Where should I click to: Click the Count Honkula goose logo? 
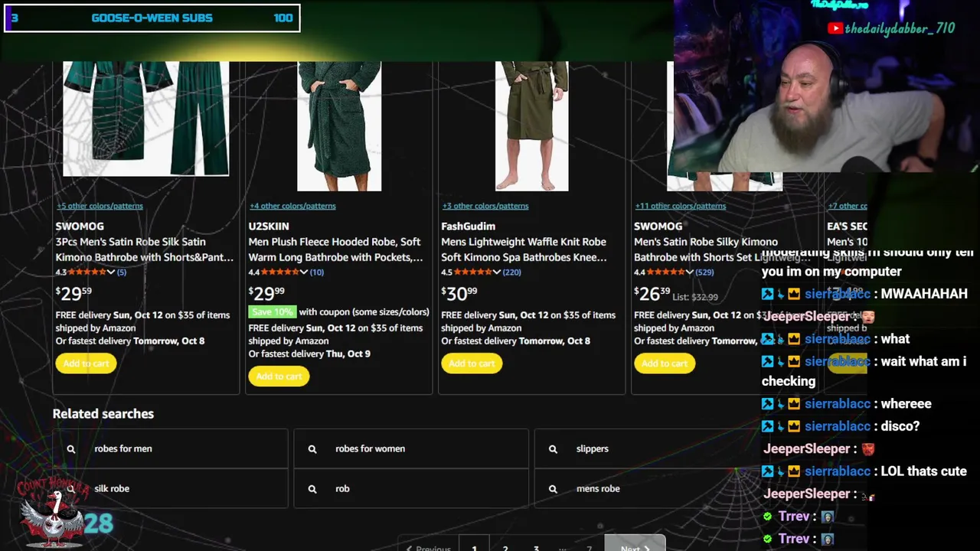[x=52, y=510]
